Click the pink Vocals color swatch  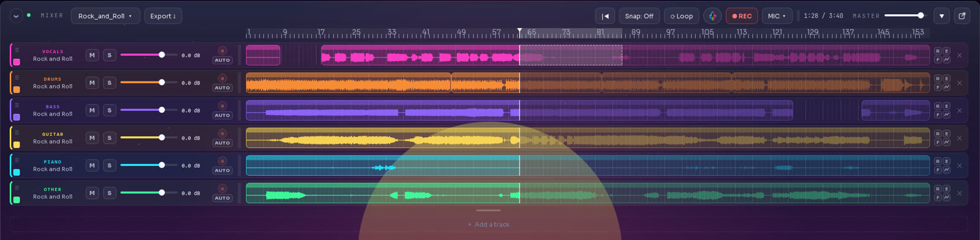pyautogui.click(x=17, y=62)
